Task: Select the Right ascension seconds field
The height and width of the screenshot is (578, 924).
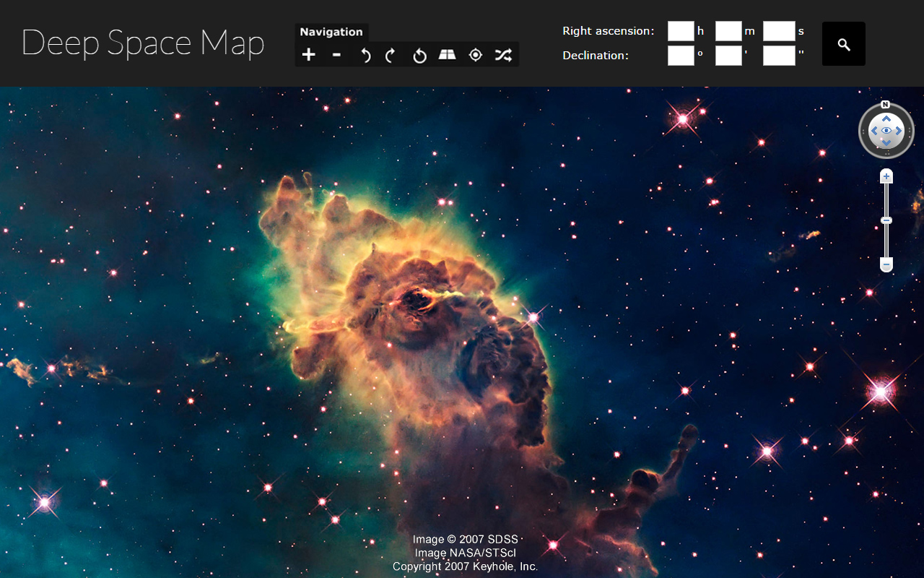Action: [x=779, y=31]
